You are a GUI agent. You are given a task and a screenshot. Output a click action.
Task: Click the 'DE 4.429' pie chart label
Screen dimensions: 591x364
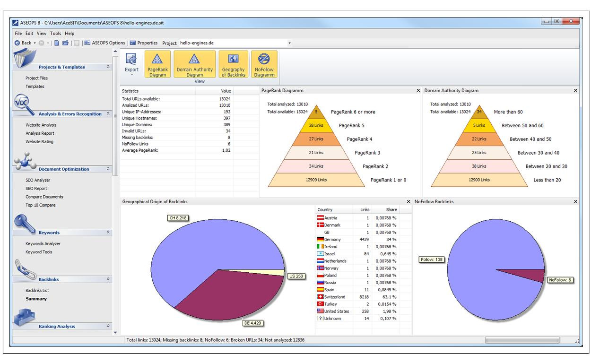[x=252, y=323]
